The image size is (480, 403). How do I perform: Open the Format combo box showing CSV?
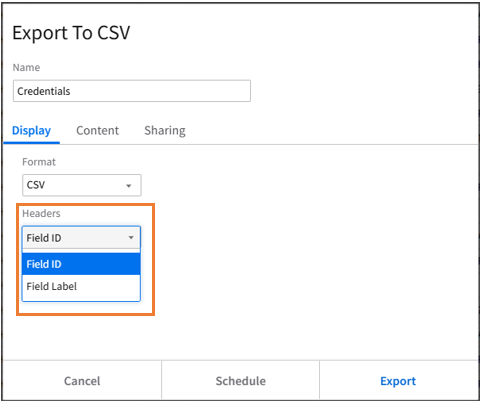click(82, 185)
